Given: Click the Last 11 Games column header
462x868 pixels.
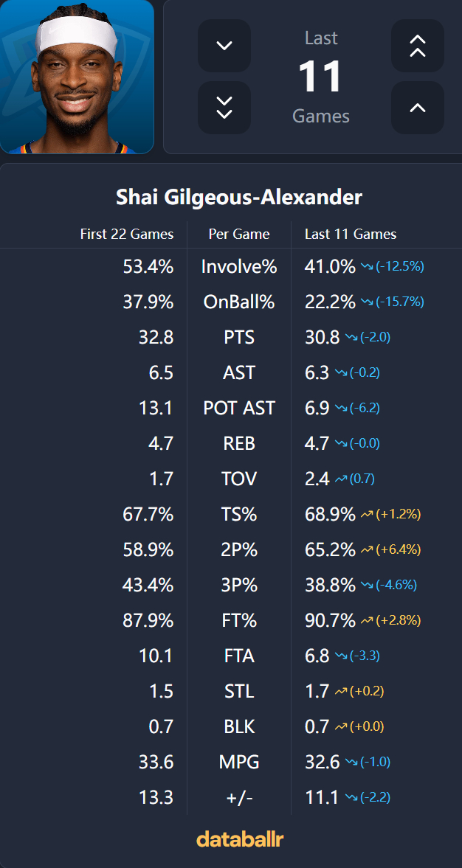Looking at the screenshot, I should (x=351, y=235).
